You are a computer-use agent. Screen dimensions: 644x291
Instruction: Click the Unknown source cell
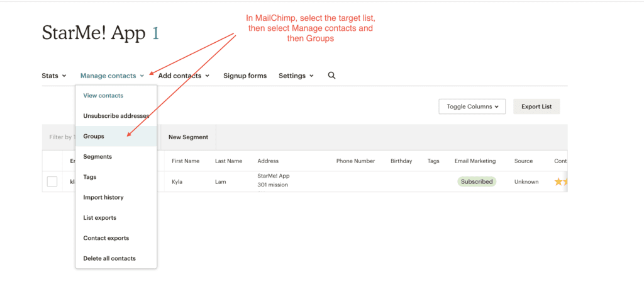pyautogui.click(x=526, y=181)
